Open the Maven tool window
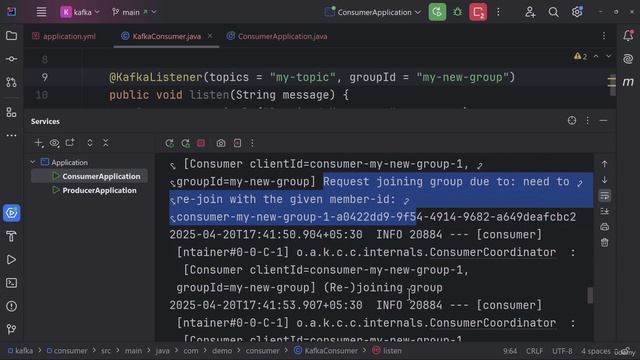Screen dimensions: 640x360 point(628,82)
